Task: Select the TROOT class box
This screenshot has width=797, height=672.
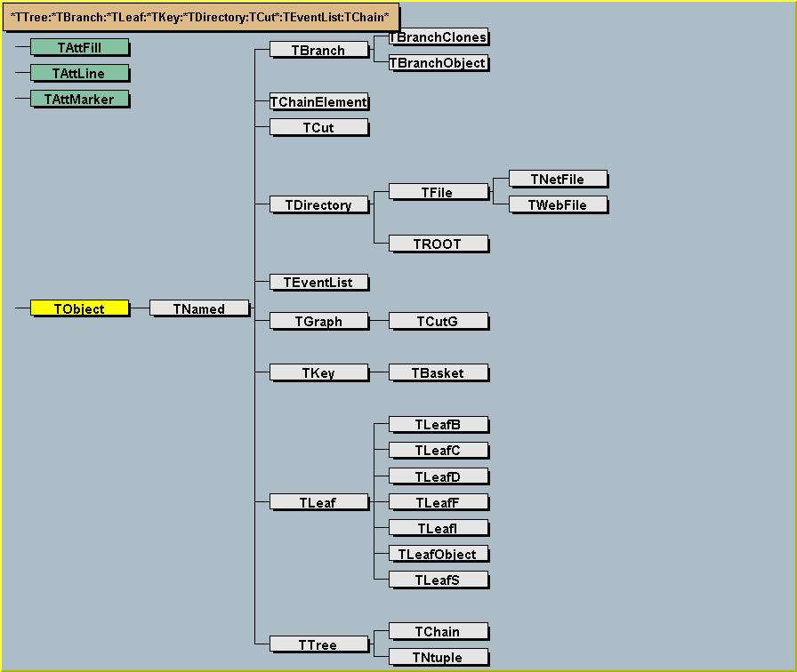Action: coord(438,244)
